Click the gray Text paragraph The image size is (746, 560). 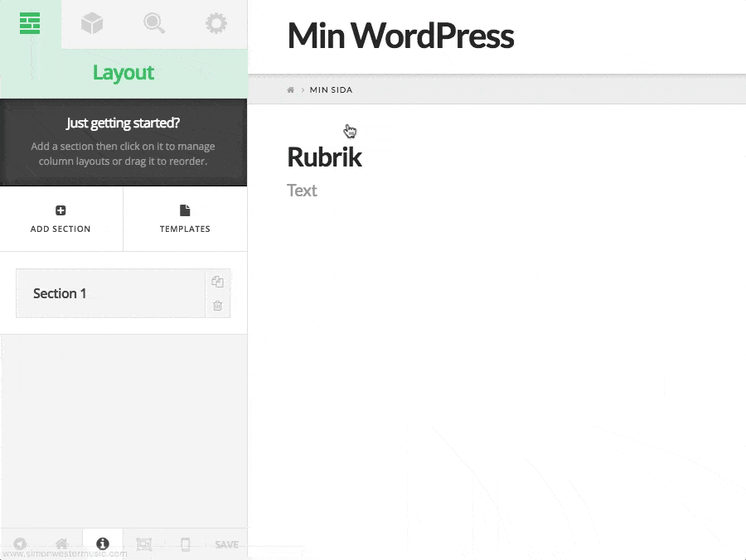302,191
